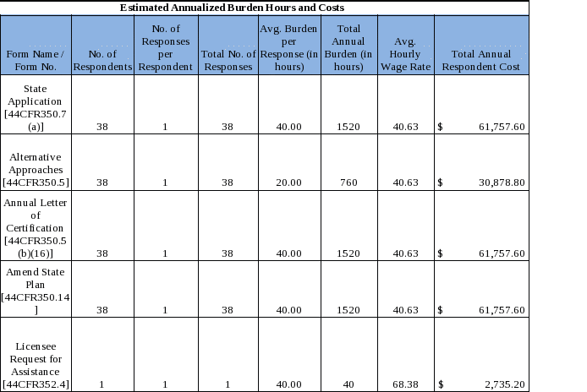Select cost 61,757.60 in Annual Letter row
The image size is (587, 392).
pos(502,253)
